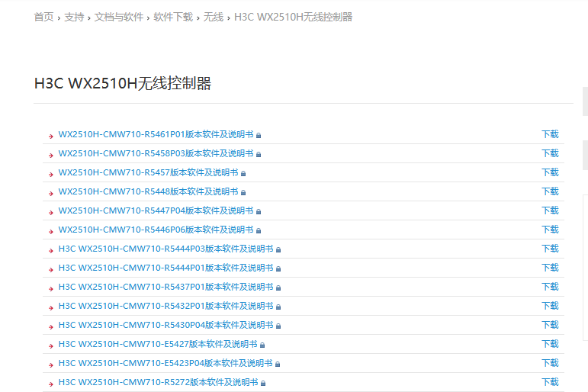Click lock icon beside E5427 entry
The width and height of the screenshot is (588, 392).
pyautogui.click(x=262, y=345)
